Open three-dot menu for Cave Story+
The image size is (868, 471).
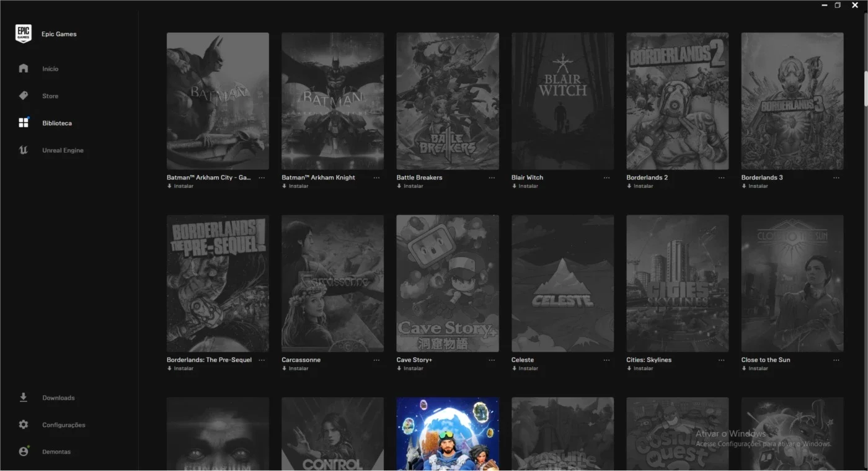(492, 361)
